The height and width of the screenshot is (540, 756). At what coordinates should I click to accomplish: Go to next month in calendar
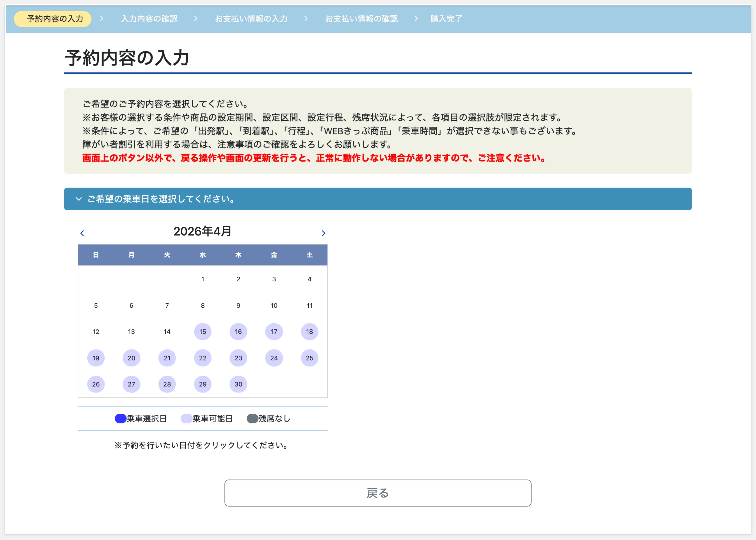tap(323, 233)
